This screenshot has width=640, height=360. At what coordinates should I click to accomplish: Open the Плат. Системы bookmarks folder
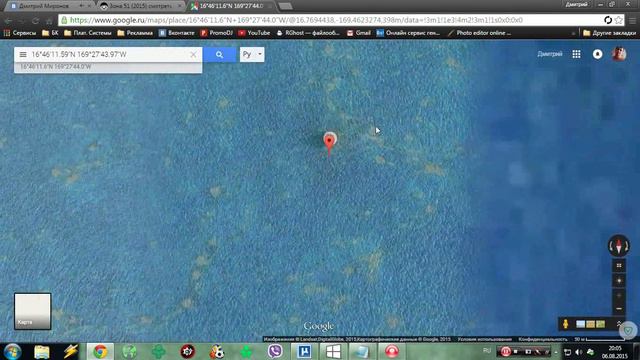88,33
